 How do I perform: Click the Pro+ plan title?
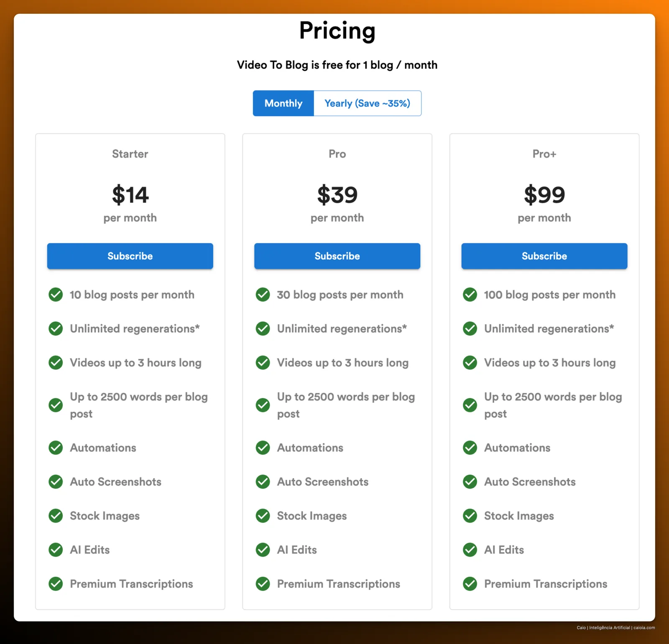[x=544, y=154]
